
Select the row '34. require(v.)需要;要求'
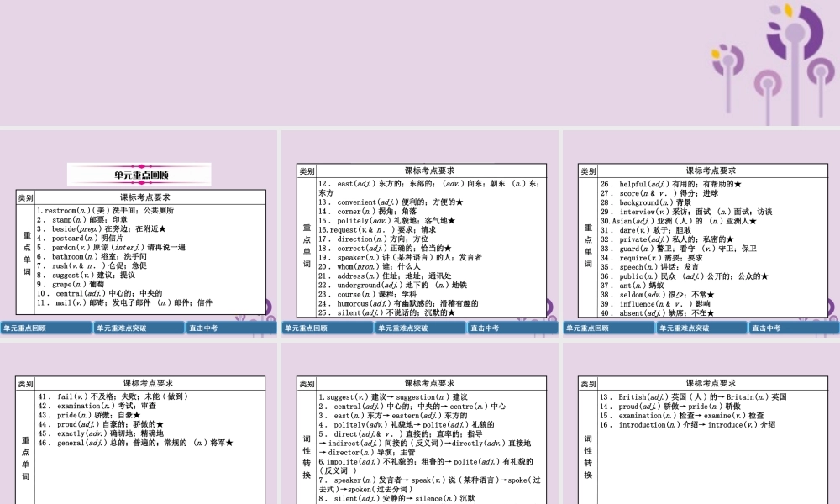(x=652, y=258)
